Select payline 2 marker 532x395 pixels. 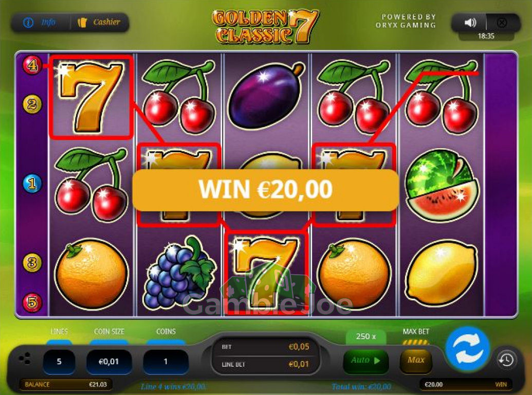32,104
